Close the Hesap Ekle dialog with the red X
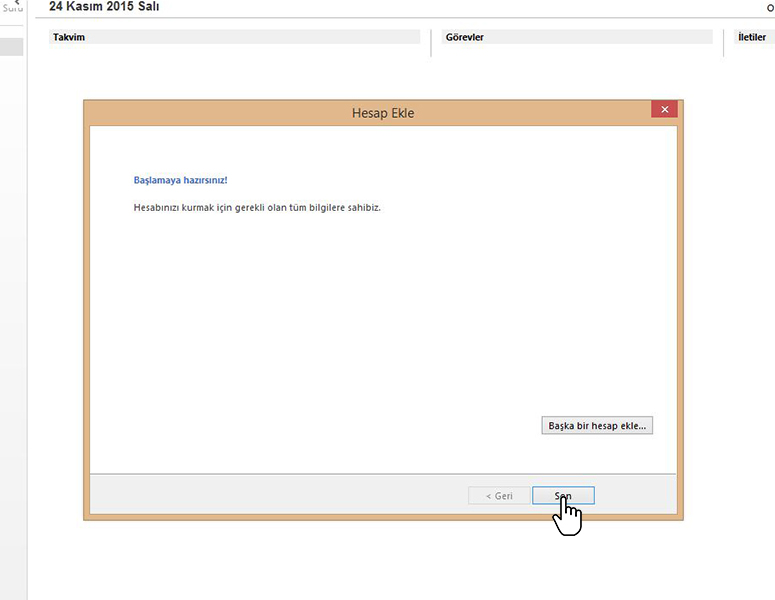This screenshot has width=775, height=600. pyautogui.click(x=665, y=110)
